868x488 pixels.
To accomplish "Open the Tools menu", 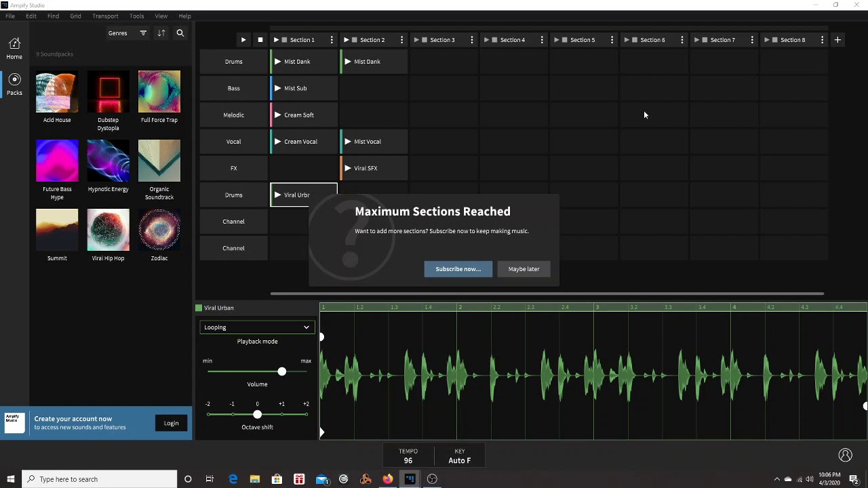I will pyautogui.click(x=137, y=16).
